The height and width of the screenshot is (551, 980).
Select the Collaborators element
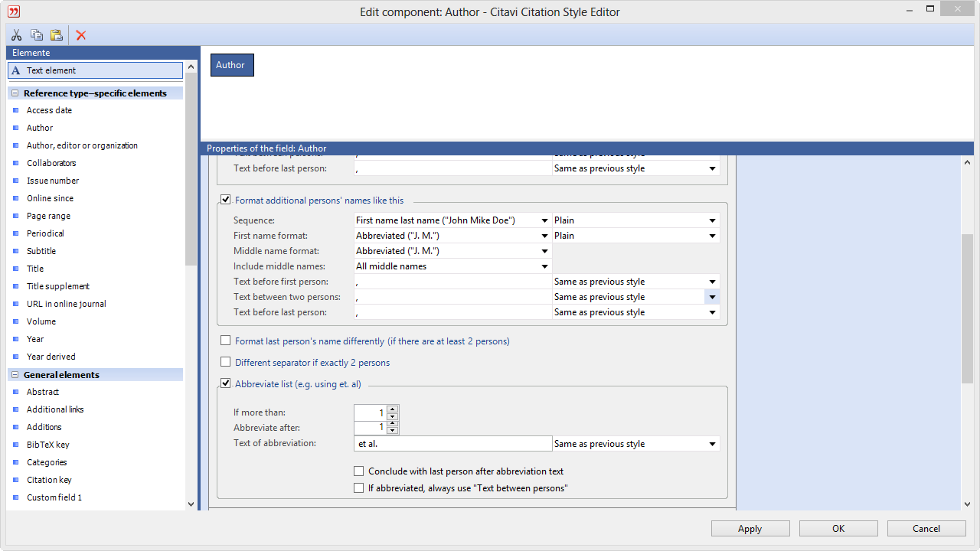(51, 163)
